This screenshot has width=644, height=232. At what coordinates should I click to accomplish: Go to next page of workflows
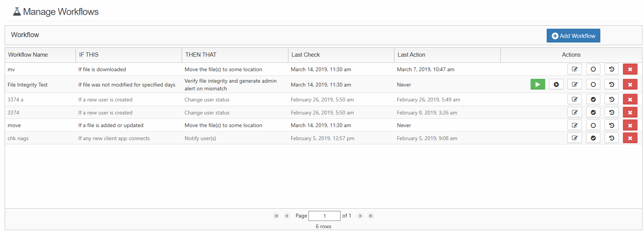tap(360, 216)
